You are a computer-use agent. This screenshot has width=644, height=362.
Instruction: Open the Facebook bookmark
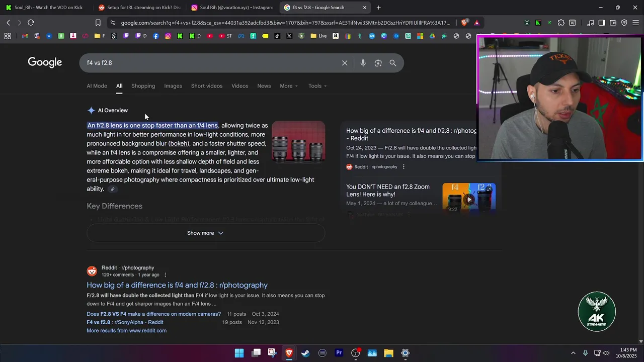[155, 36]
